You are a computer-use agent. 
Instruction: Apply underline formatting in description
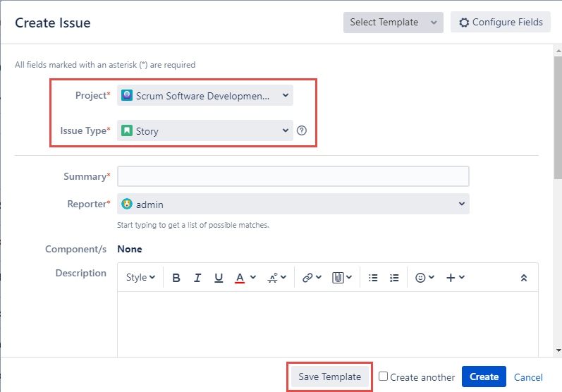point(219,278)
